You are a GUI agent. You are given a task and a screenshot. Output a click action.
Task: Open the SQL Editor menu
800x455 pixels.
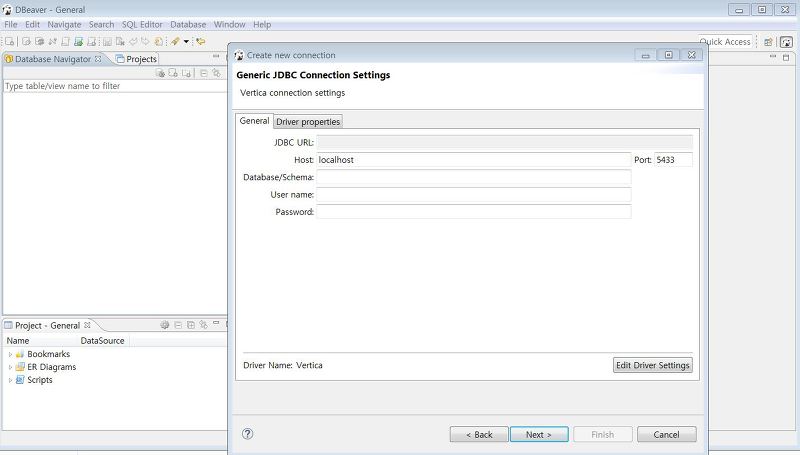142,24
